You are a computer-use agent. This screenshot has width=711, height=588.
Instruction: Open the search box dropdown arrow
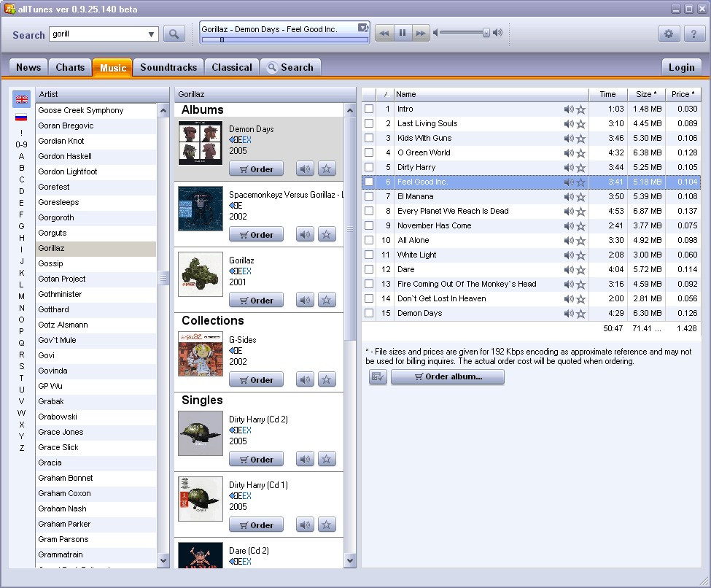[x=151, y=34]
